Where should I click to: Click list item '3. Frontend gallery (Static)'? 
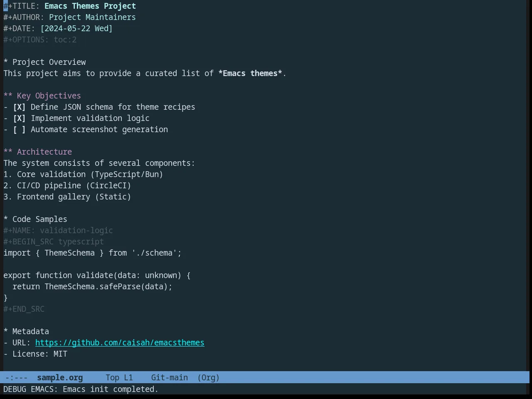[x=67, y=197]
